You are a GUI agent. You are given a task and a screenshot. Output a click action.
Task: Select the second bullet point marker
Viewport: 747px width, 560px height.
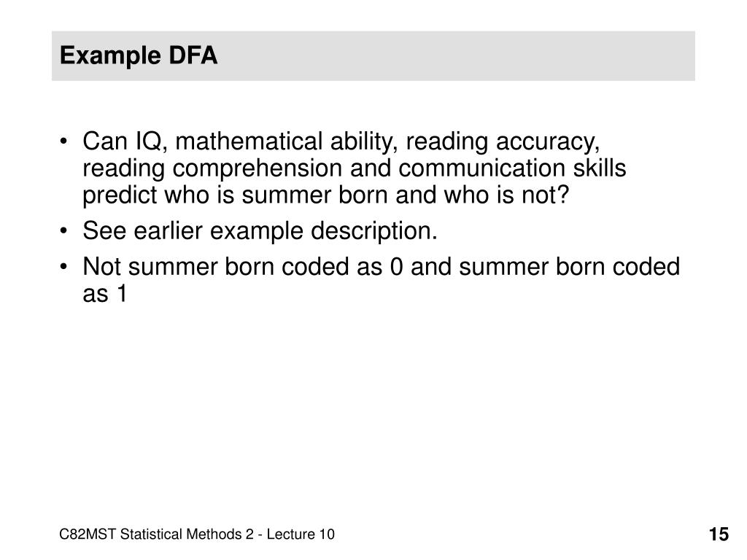pyautogui.click(x=63, y=231)
